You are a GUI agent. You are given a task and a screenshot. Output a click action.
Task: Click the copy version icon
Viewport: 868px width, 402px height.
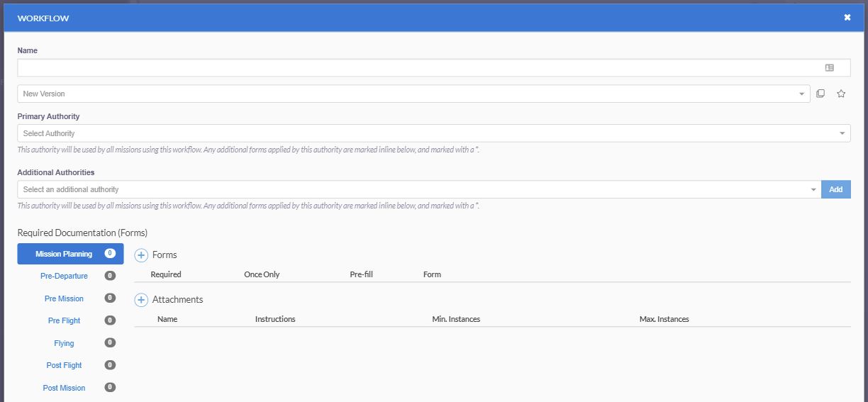(x=820, y=94)
